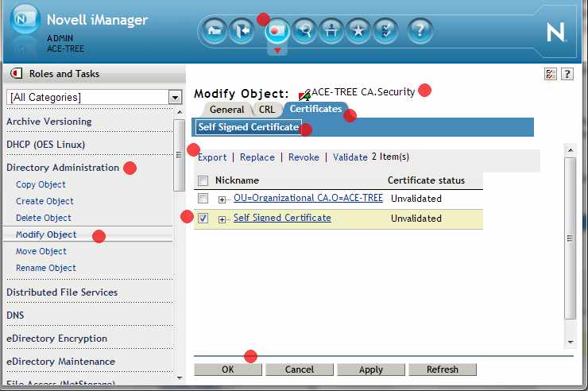This screenshot has width=588, height=391.
Task: Click the Apply button
Action: tap(371, 370)
